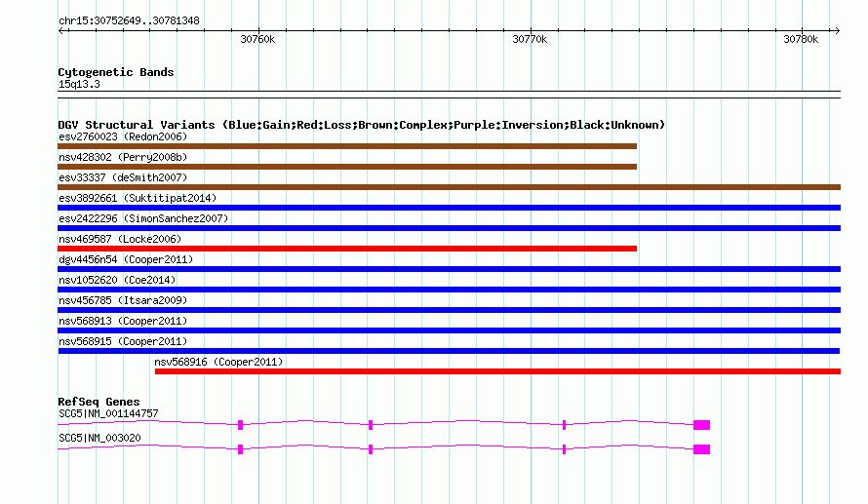Select the red nsv568916 loss bar
This screenshot has width=868, height=504.
[497, 371]
